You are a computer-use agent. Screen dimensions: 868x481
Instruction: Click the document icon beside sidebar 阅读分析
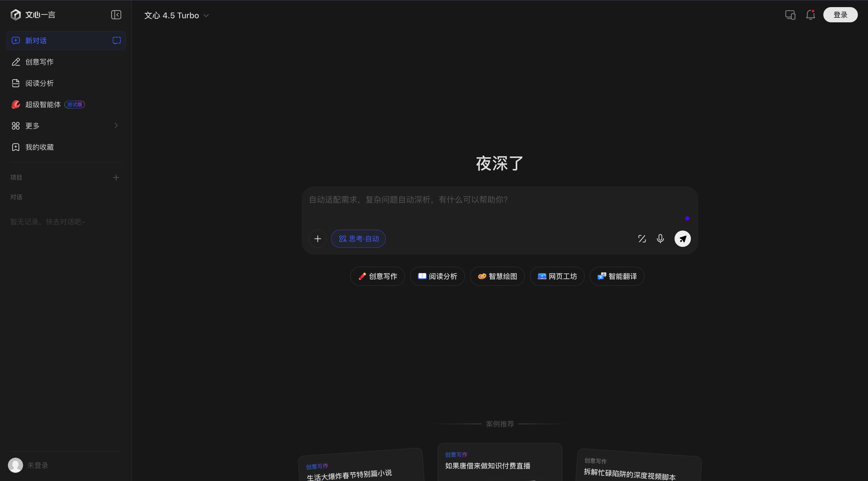(x=16, y=83)
